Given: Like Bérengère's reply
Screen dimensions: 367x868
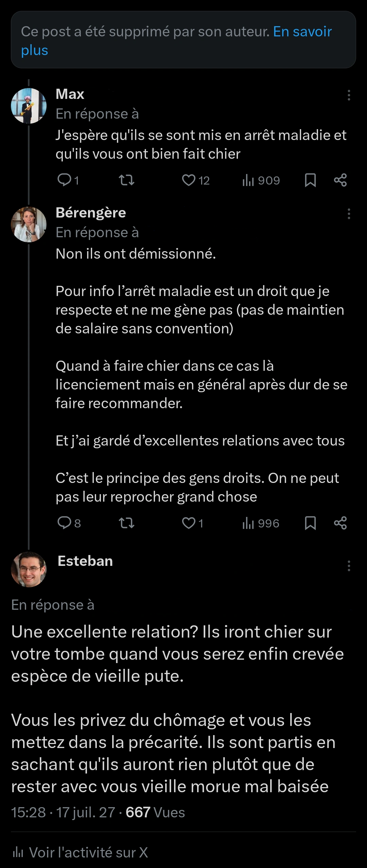Looking at the screenshot, I should 193,523.
